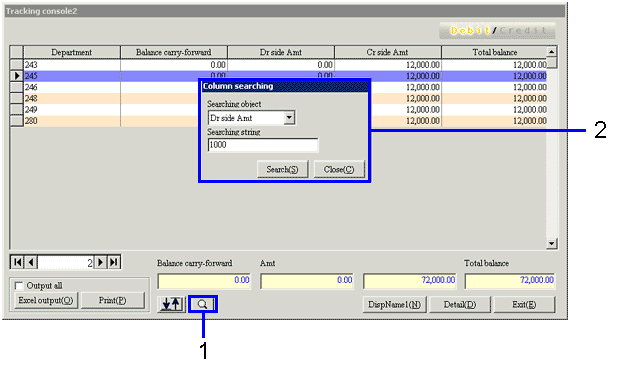Go to last record navigation arrow
This screenshot has height=368, width=617.
pyautogui.click(x=114, y=262)
